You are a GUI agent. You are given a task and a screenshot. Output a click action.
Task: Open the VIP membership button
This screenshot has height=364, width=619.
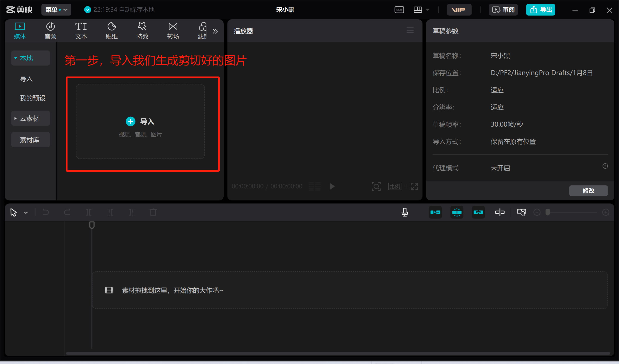click(459, 10)
